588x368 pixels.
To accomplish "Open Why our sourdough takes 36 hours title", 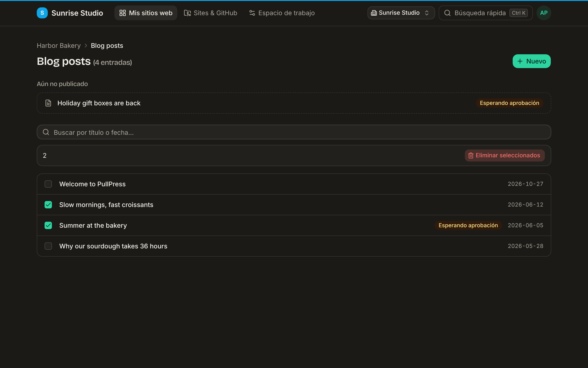I will coord(113,246).
